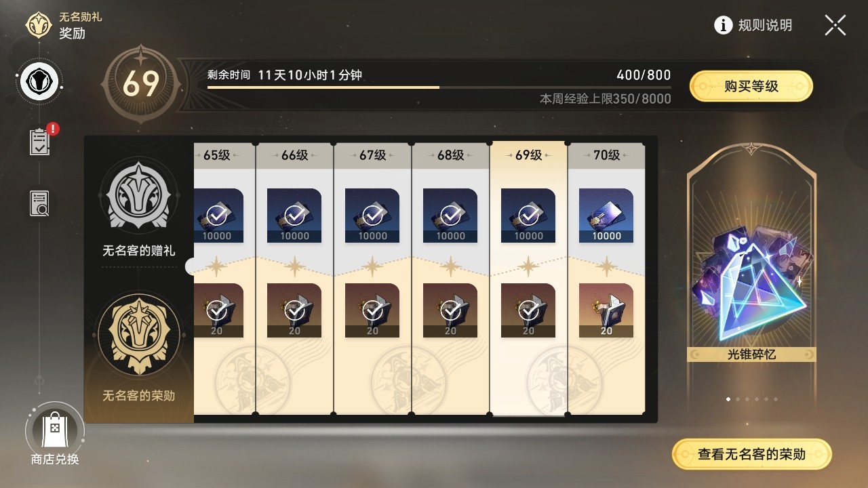This screenshot has width=868, height=488.
Task: Click the carousel page indicator dots
Action: [x=751, y=399]
